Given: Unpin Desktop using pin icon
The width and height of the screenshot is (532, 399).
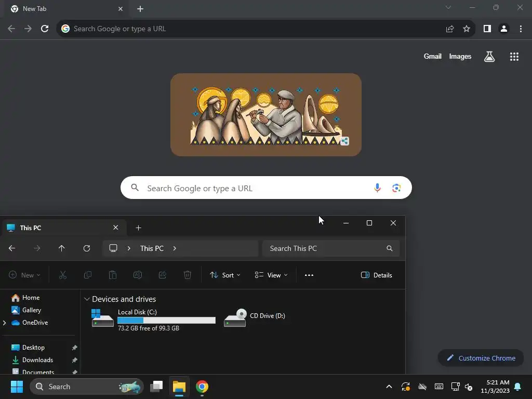Looking at the screenshot, I should click(x=75, y=348).
